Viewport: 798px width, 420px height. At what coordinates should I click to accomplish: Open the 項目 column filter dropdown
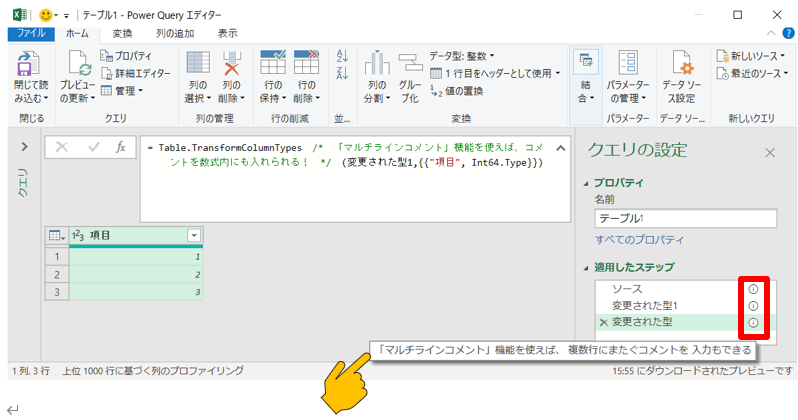click(x=194, y=236)
